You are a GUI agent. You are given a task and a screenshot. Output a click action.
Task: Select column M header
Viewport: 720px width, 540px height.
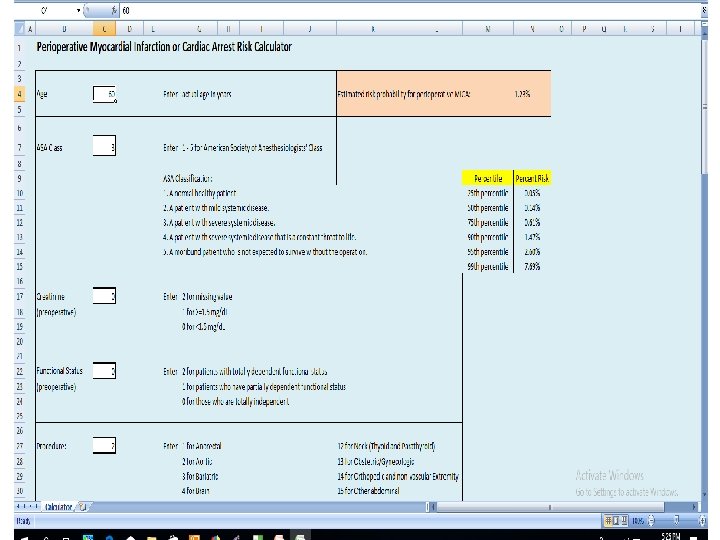pyautogui.click(x=488, y=29)
